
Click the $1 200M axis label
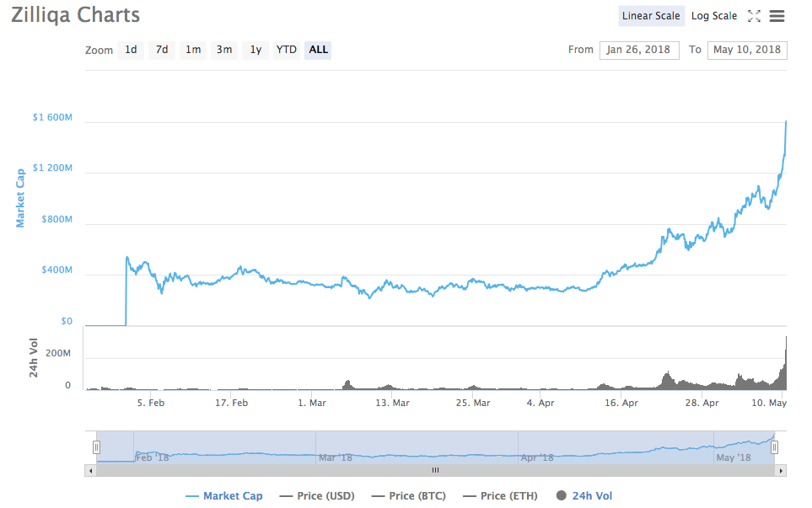pyautogui.click(x=52, y=168)
